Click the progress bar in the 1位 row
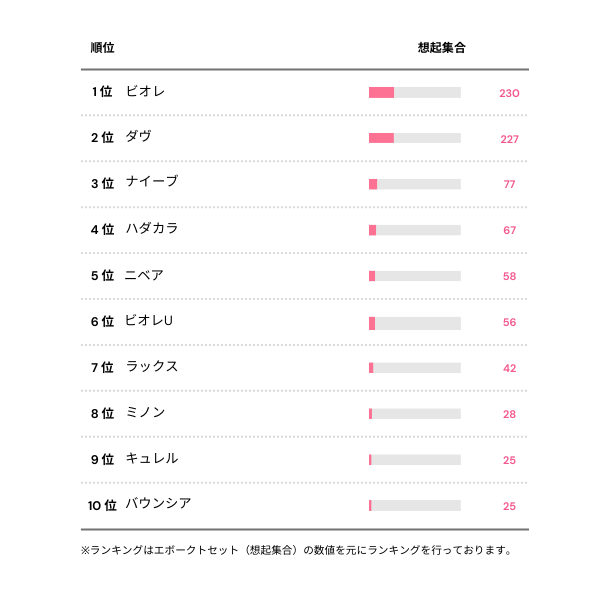 (415, 93)
